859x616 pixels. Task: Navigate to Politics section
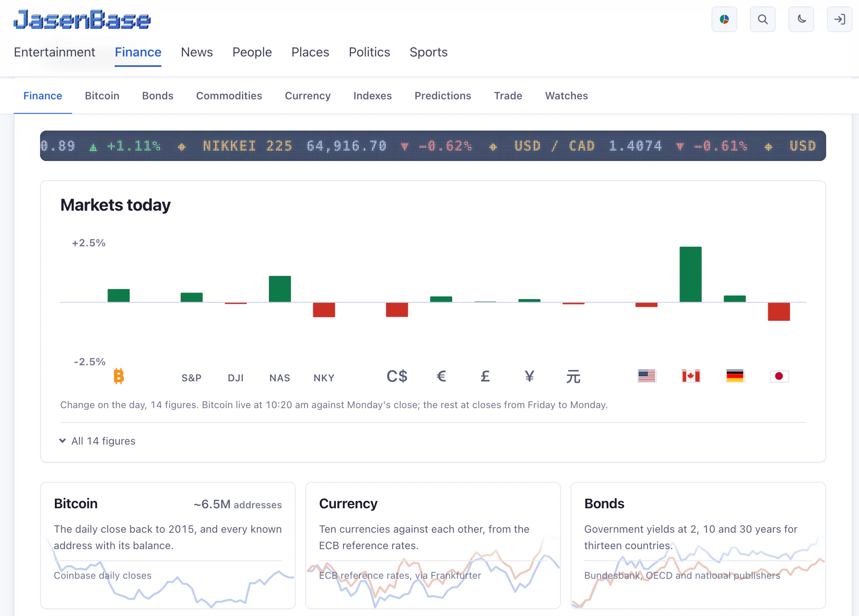(369, 52)
